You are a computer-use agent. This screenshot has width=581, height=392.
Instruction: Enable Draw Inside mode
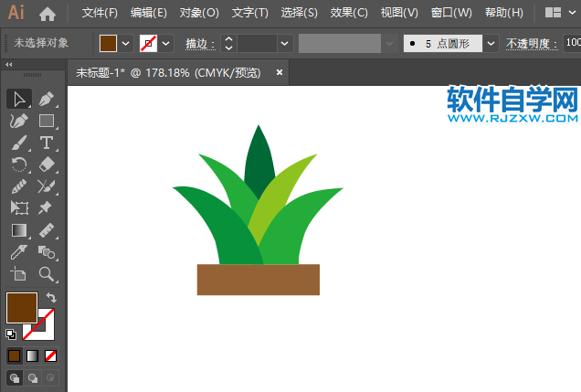50,378
